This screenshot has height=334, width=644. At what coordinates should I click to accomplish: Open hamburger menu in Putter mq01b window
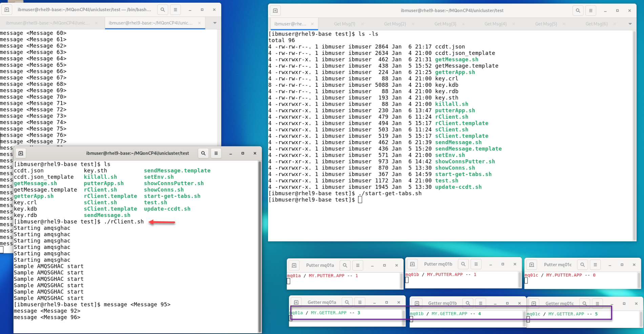(476, 264)
